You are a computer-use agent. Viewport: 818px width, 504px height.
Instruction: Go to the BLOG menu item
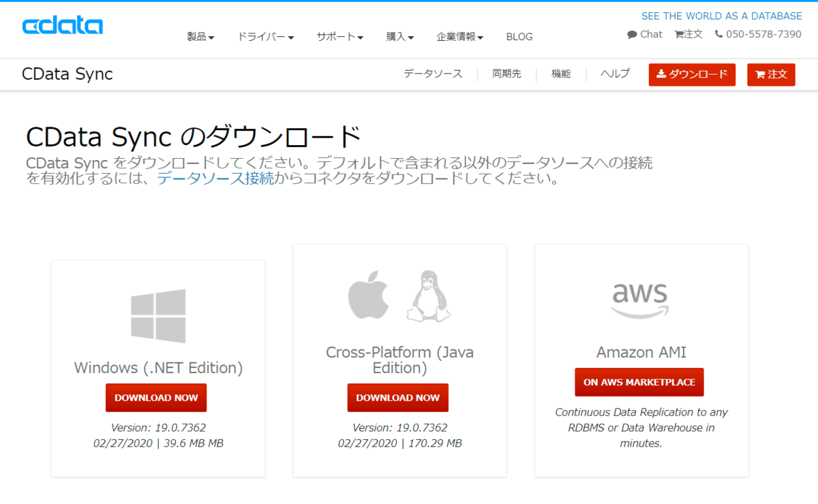pos(519,37)
